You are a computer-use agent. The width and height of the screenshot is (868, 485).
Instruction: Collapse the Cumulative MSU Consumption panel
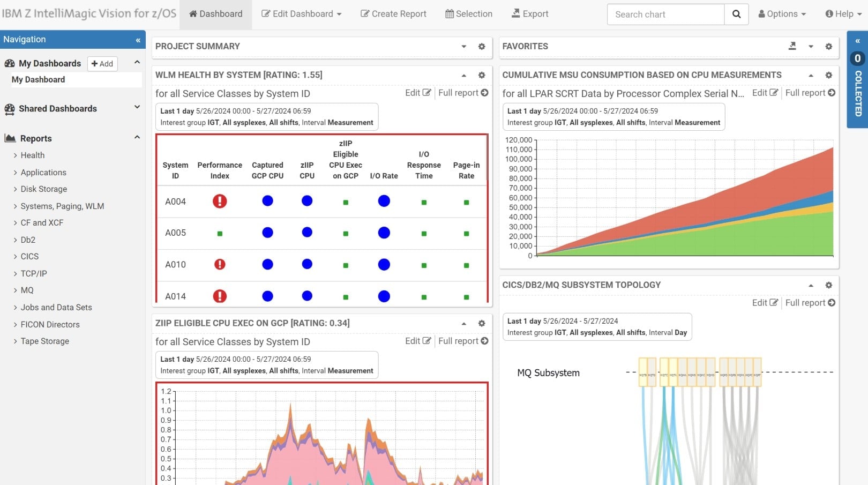[811, 76]
